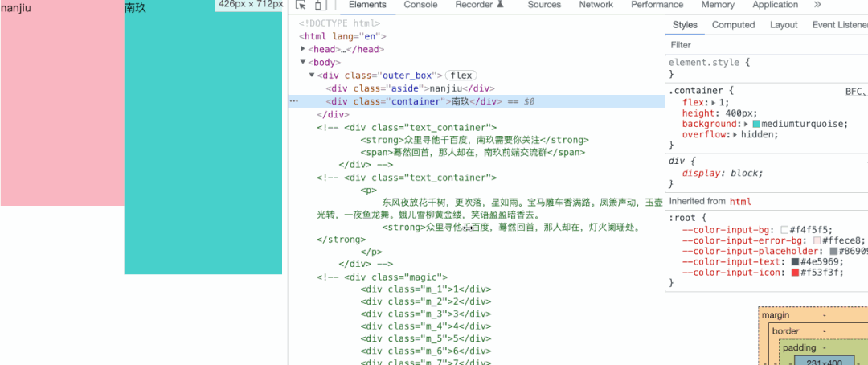Switch to the Elements tab
Image resolution: width=868 pixels, height=365 pixels.
(x=367, y=5)
